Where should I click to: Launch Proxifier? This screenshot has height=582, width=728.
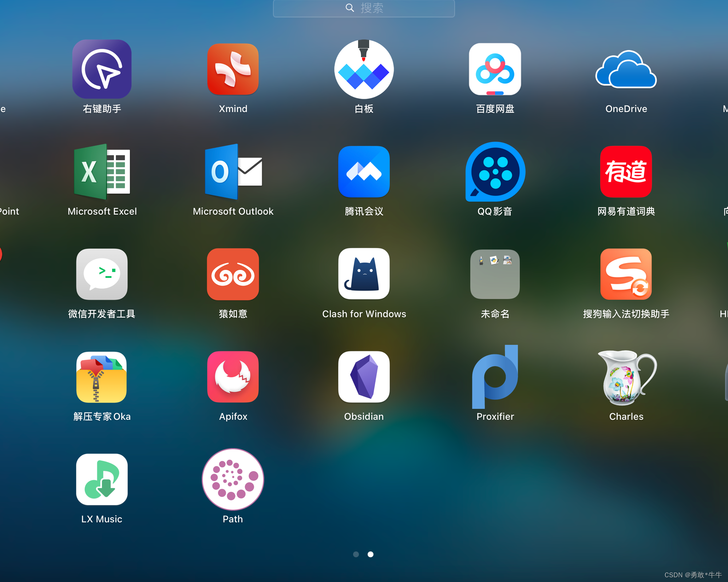[x=495, y=377]
